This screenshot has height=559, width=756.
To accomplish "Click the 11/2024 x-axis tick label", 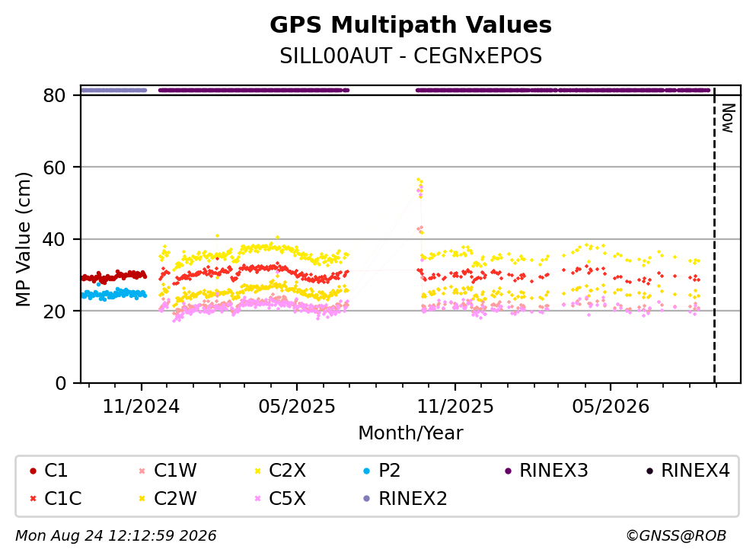I will click(141, 407).
